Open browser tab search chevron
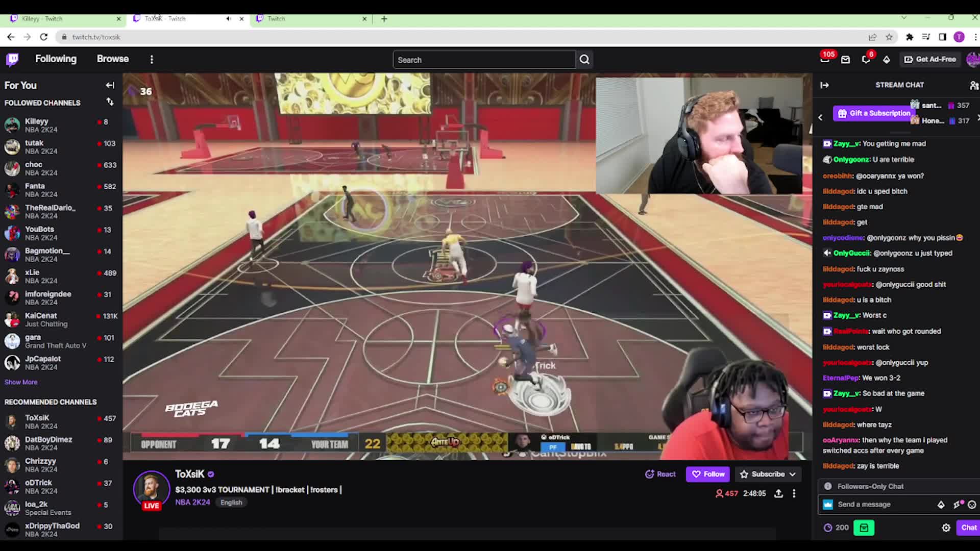 904,18
